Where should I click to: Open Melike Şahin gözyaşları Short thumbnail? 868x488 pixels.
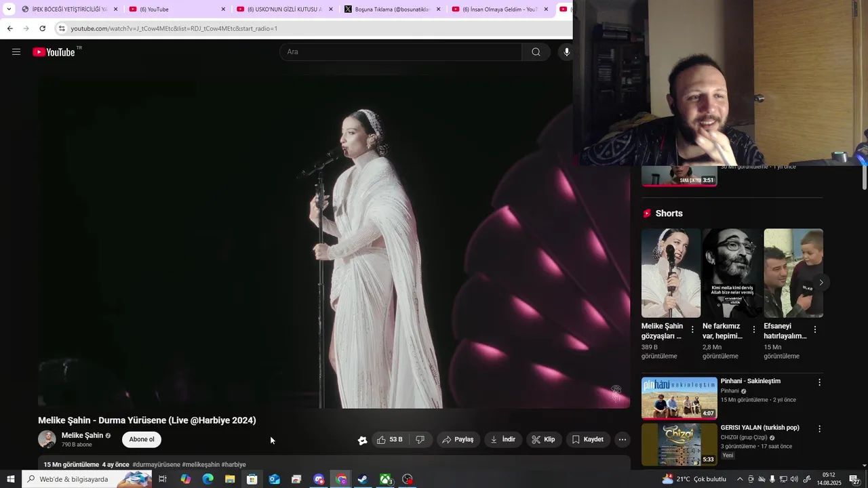point(671,273)
